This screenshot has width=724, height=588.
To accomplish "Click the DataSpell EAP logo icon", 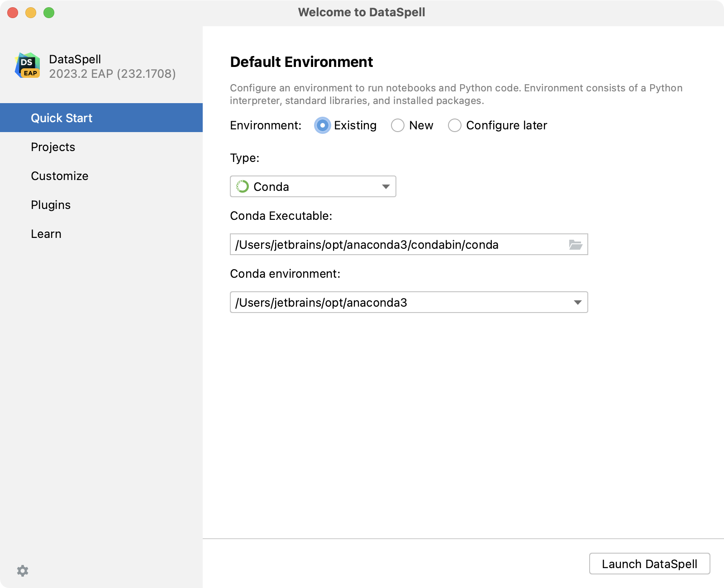I will (28, 66).
